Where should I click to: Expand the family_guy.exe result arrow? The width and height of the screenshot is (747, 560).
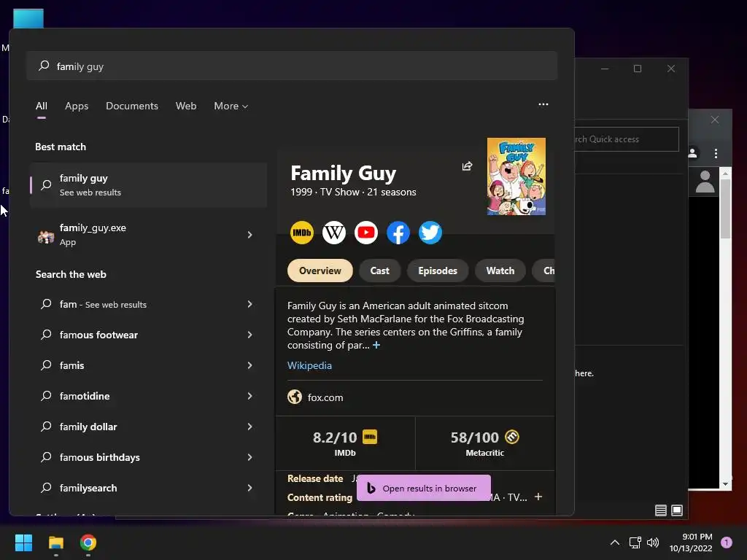(x=249, y=235)
